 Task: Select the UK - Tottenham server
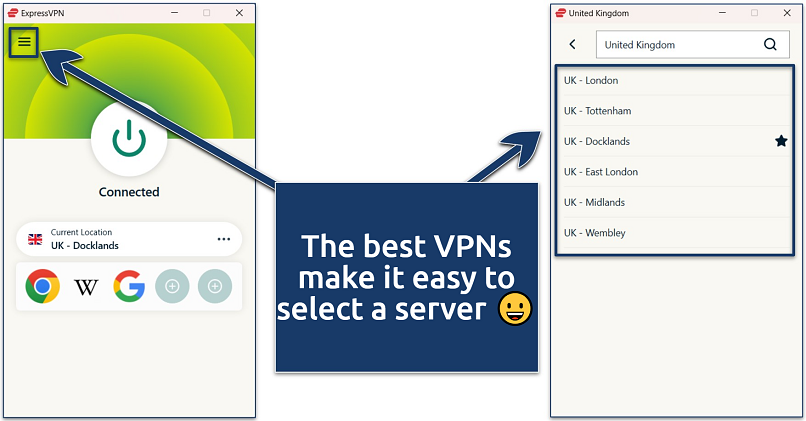click(x=674, y=111)
